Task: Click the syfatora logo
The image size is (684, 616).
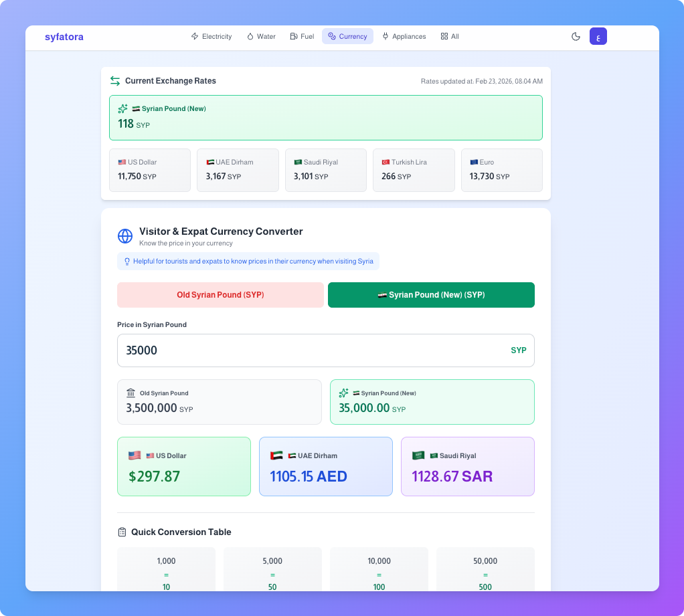Action: click(64, 37)
